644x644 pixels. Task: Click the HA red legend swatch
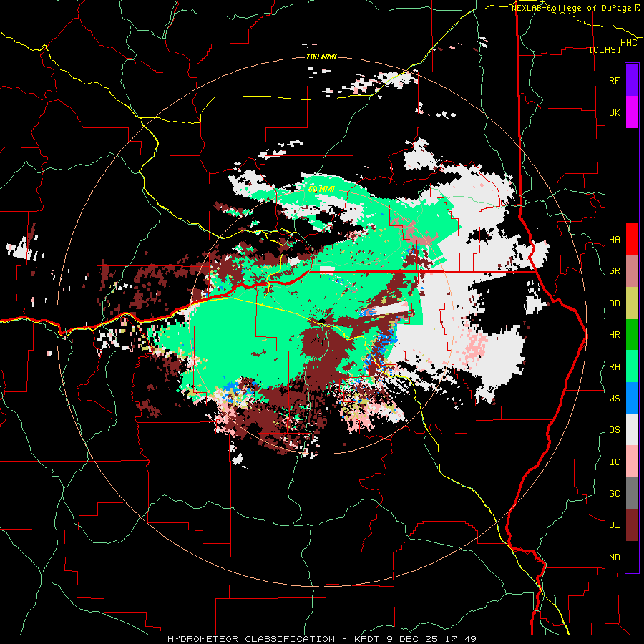point(632,239)
